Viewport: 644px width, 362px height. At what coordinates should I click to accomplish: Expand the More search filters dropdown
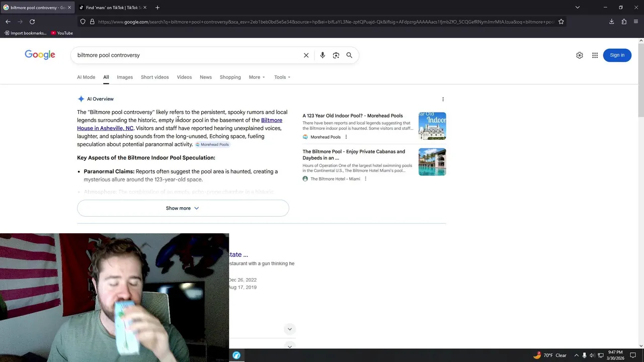click(x=257, y=77)
